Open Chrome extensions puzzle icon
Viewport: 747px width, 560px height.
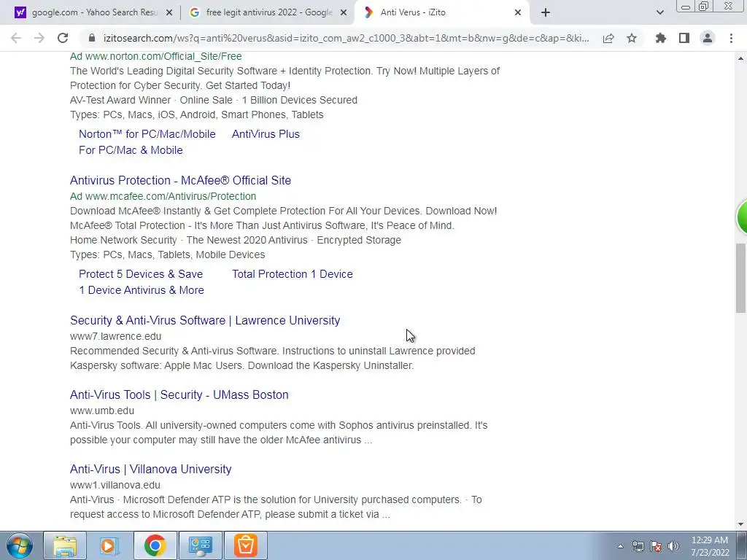[660, 38]
